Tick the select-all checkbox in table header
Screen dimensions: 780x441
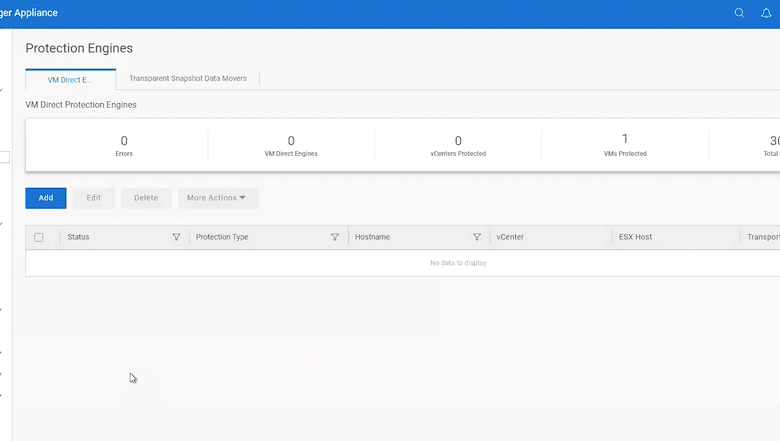click(39, 237)
